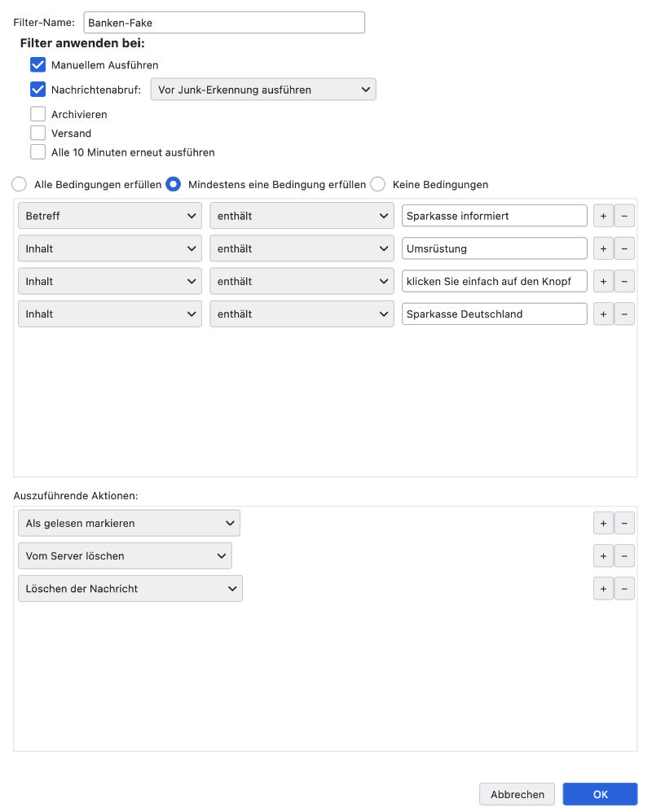The image size is (652, 812).
Task: Remove the 'klicken Sie einfach auf den Knopf' row
Action: tap(624, 281)
